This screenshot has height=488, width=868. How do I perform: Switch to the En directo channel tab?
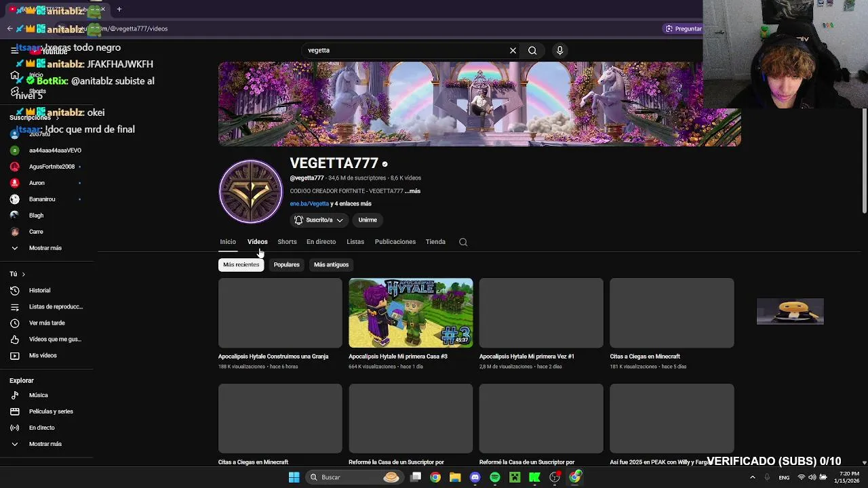click(321, 242)
